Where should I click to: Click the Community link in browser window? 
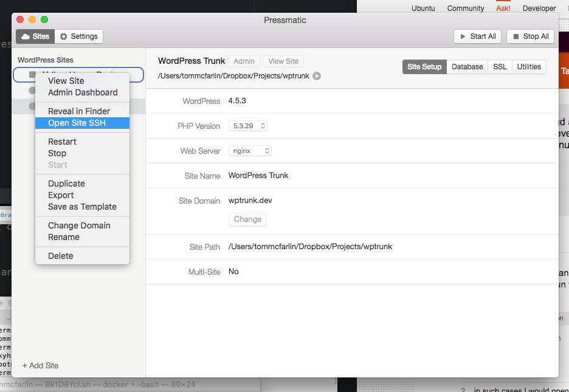[x=466, y=9]
